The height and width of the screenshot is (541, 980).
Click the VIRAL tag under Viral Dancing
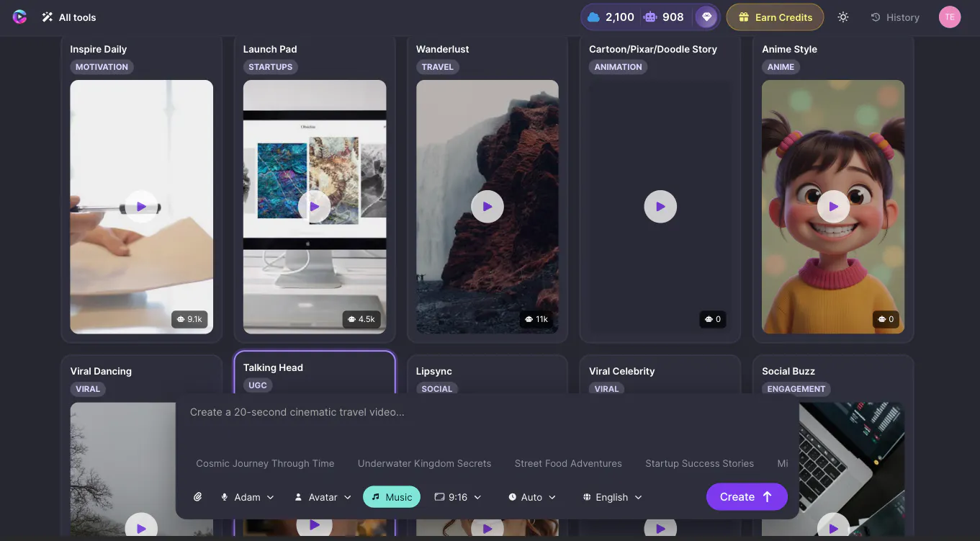coord(88,389)
